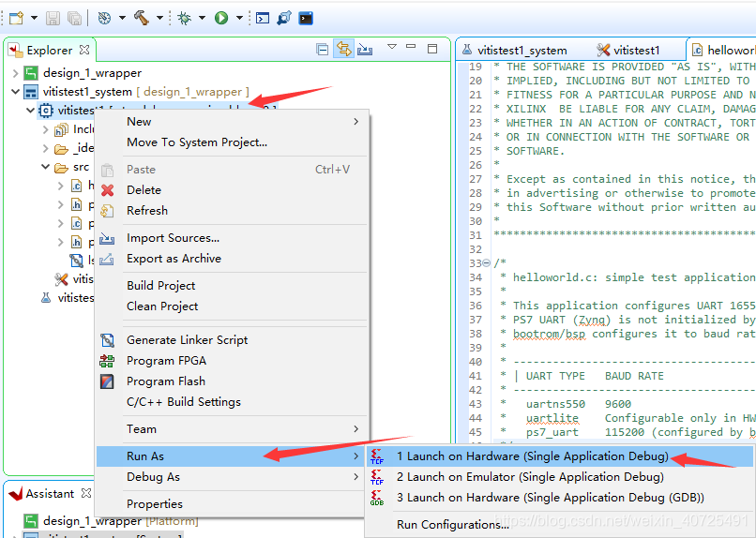Open the Debug As submenu

point(233,477)
